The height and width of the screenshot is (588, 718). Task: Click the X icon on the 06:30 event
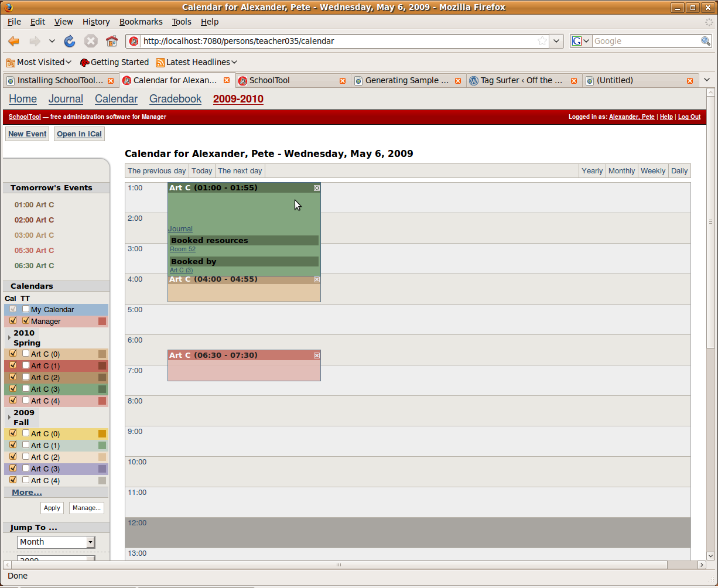(317, 355)
